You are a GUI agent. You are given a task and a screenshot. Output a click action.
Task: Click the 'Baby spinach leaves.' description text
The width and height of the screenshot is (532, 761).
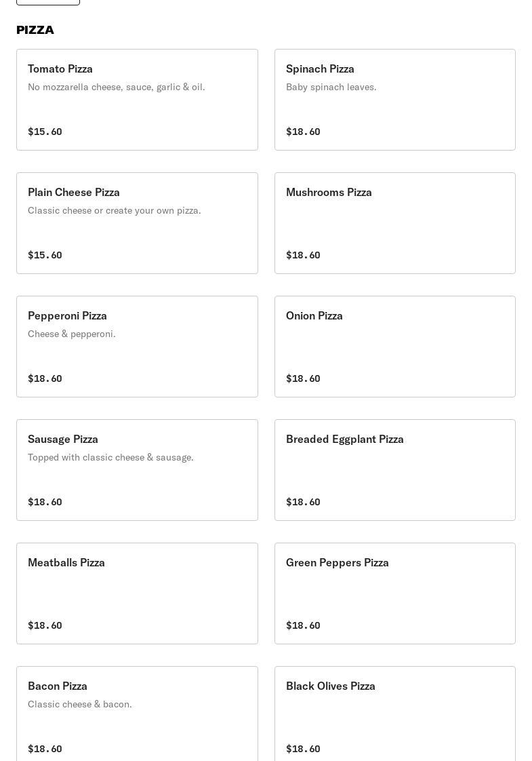point(331,87)
